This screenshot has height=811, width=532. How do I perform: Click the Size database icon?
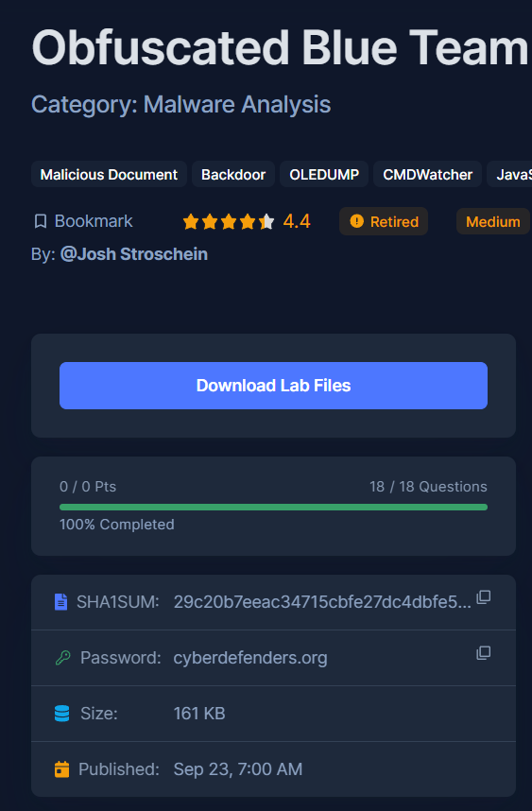[62, 714]
